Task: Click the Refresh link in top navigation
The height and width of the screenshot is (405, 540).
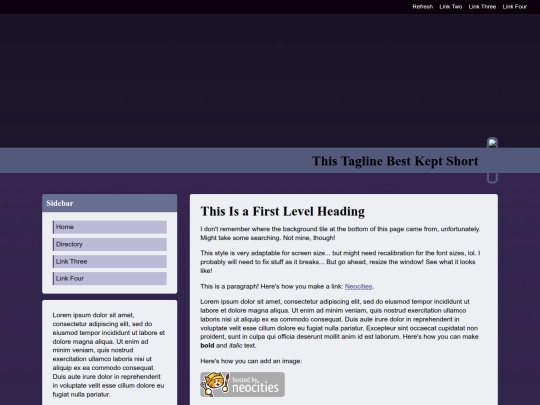Action: tap(423, 7)
